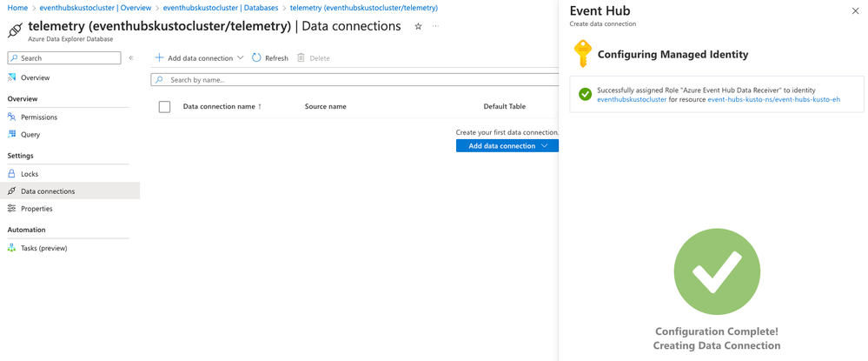
Task: Click the Source name column header
Action: [326, 106]
